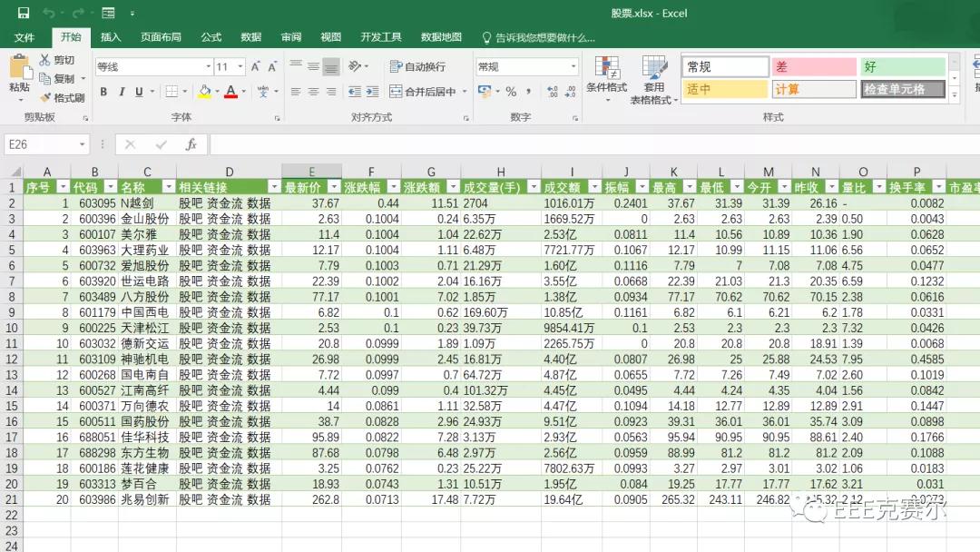Select the 好 green cell style swatch
980x552 pixels.
tap(902, 66)
